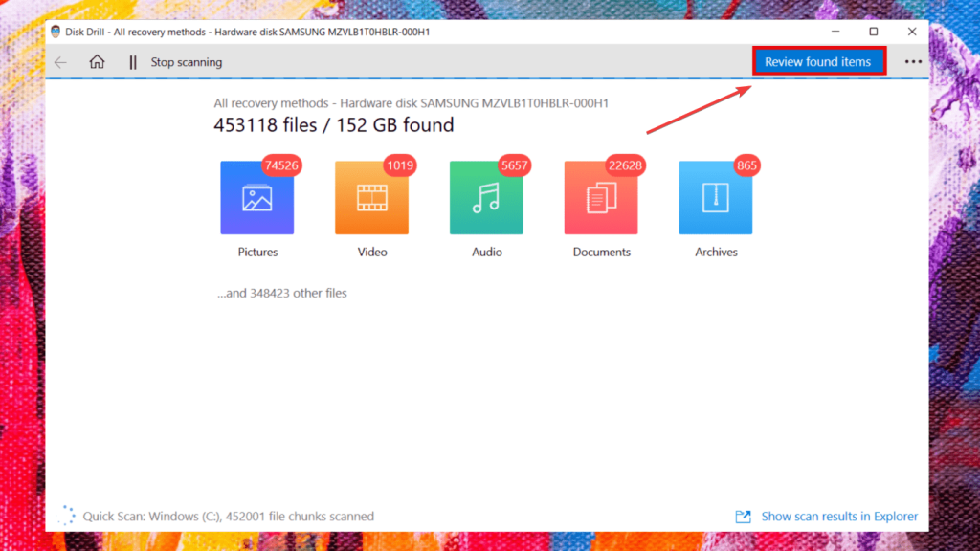
Task: Open the Video category icon
Action: pyautogui.click(x=371, y=196)
